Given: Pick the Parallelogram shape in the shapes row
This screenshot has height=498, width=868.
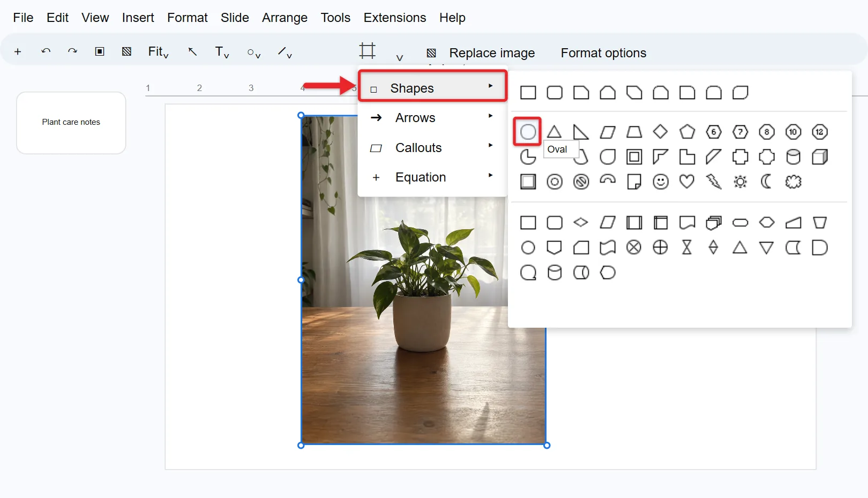Looking at the screenshot, I should [x=608, y=132].
